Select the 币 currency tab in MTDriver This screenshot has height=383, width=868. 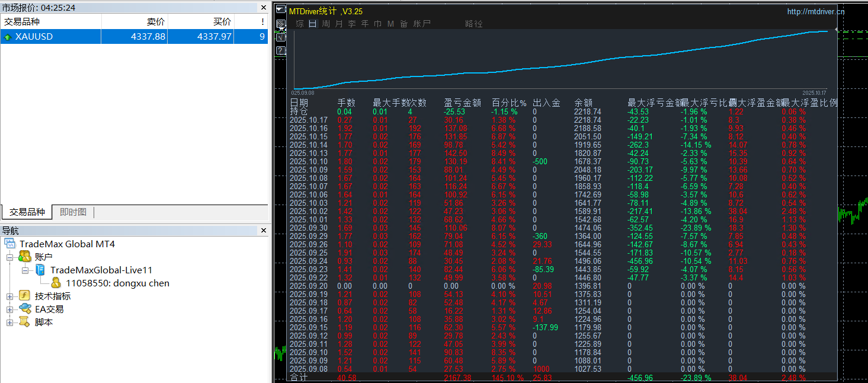pos(378,24)
